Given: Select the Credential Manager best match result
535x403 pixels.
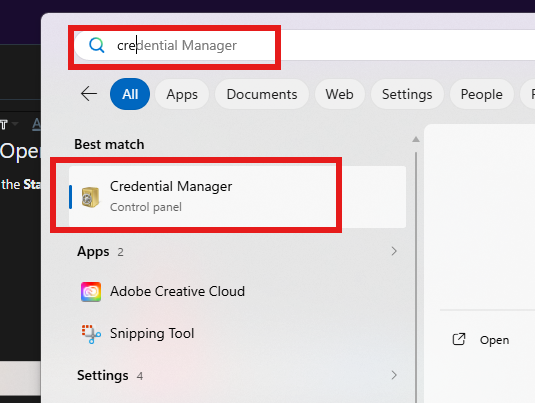Looking at the screenshot, I should [237, 197].
